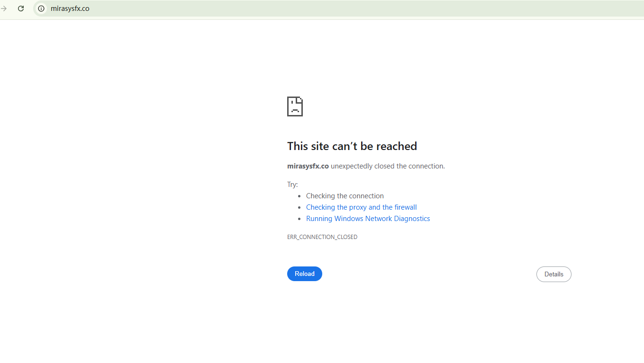Click the blue Reload button
Image resolution: width=644 pixels, height=363 pixels.
[305, 274]
